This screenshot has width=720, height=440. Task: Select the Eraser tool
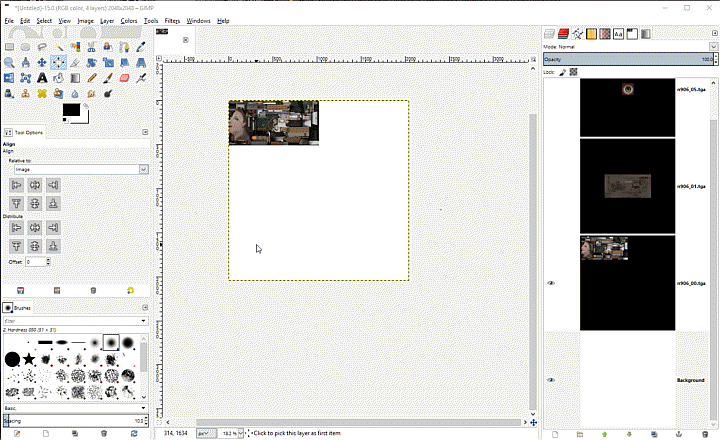124,78
